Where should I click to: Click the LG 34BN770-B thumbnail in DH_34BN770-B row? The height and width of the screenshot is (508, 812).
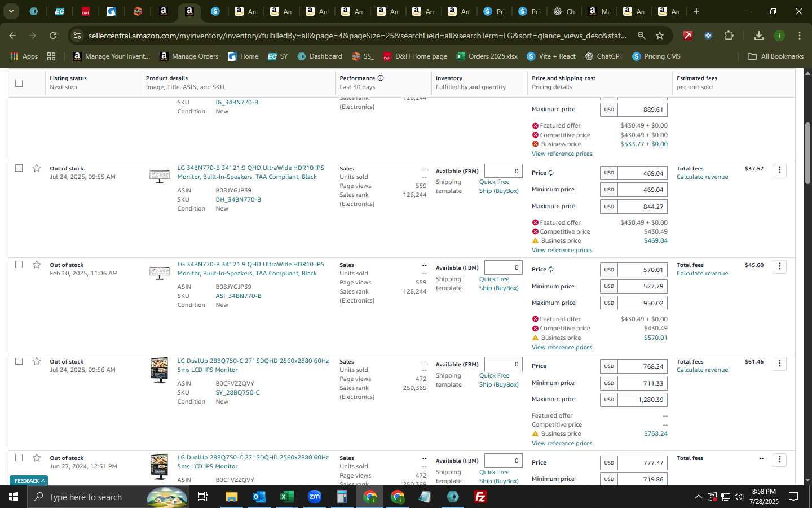pos(160,176)
